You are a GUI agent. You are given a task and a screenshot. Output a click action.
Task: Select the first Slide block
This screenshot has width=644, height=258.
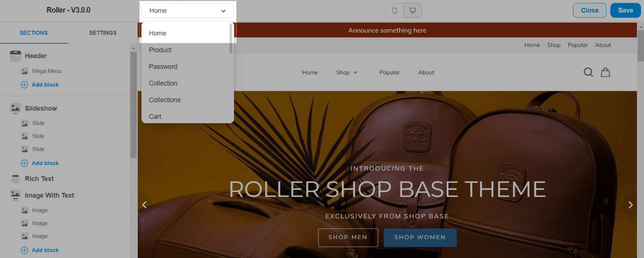pos(38,124)
